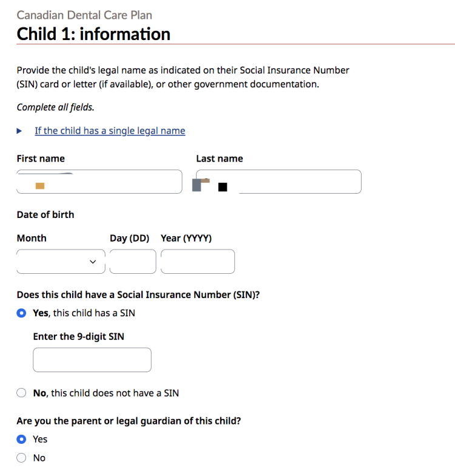Select "No, this child does not have a SIN"
This screenshot has width=455, height=476.
pyautogui.click(x=22, y=393)
